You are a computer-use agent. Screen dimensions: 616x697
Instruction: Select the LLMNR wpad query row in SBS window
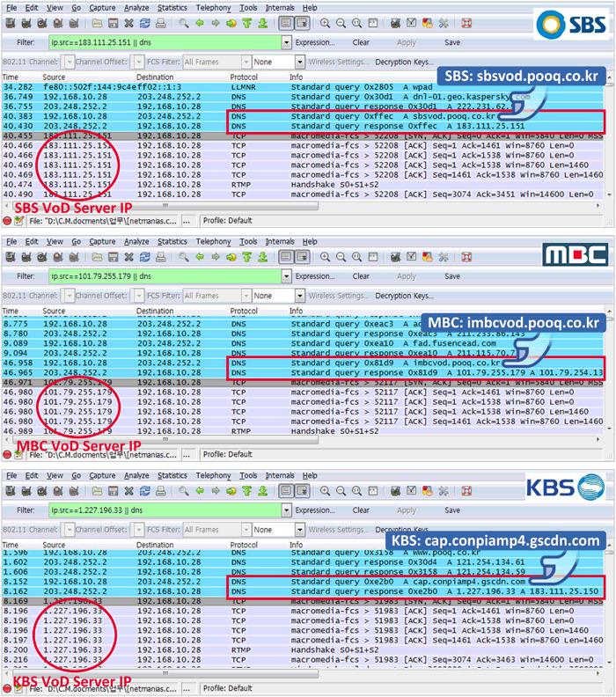[x=303, y=87]
